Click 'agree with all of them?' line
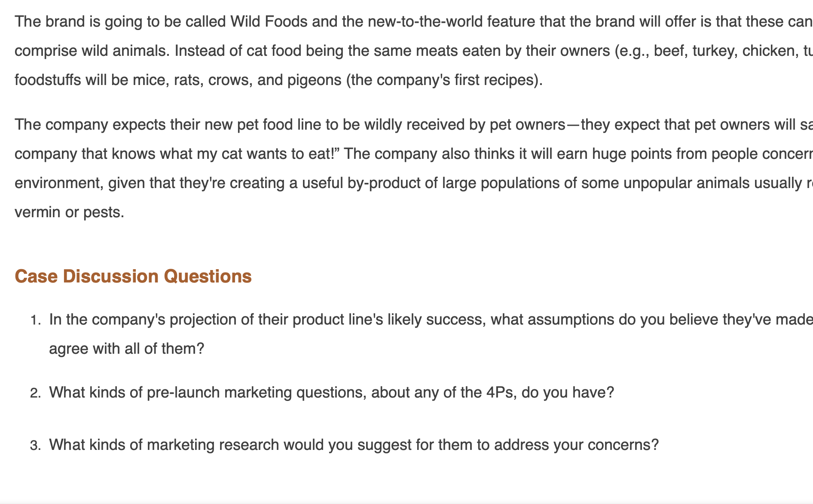 coord(127,349)
